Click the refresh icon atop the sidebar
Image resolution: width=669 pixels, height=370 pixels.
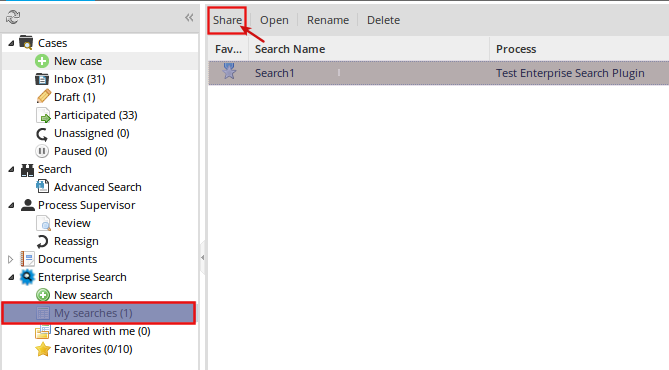click(13, 17)
